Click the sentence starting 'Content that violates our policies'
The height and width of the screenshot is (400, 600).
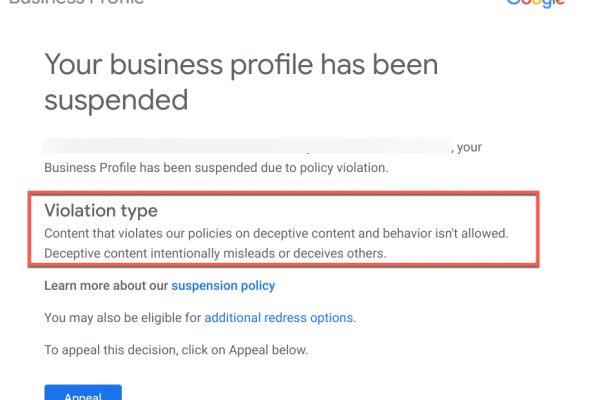point(276,233)
